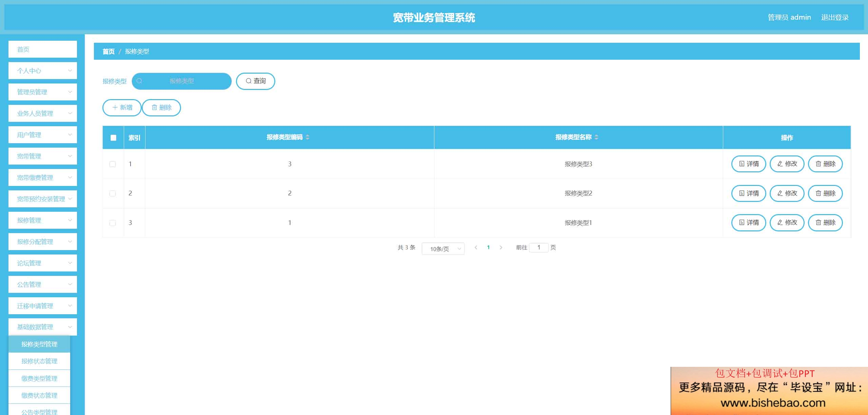Click 修改 for 报修类型1
Screen dimensions: 868x415
(787, 223)
